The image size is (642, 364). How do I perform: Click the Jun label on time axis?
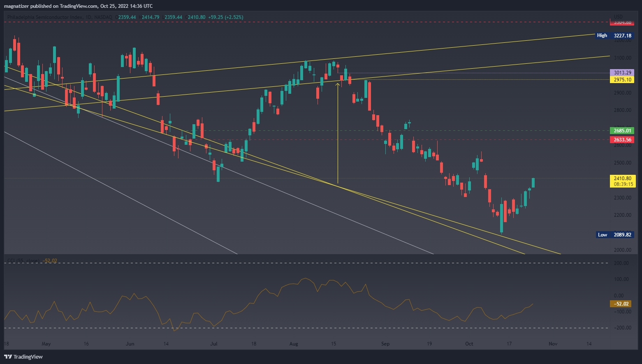[x=130, y=344]
